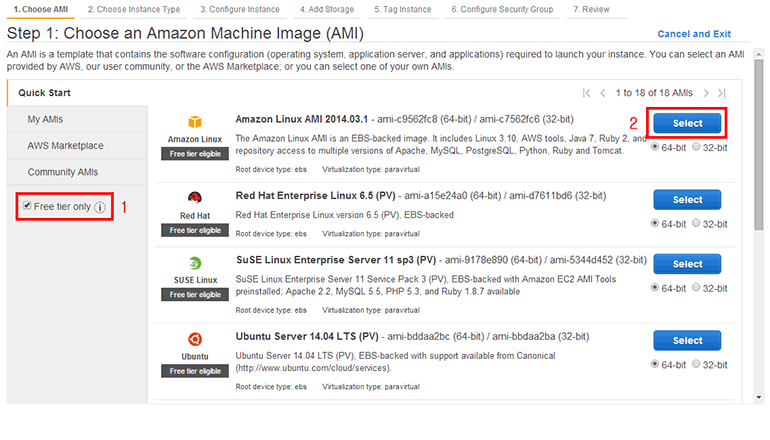Click Select for Amazon Linux AMI
770x440 pixels.
tap(687, 124)
